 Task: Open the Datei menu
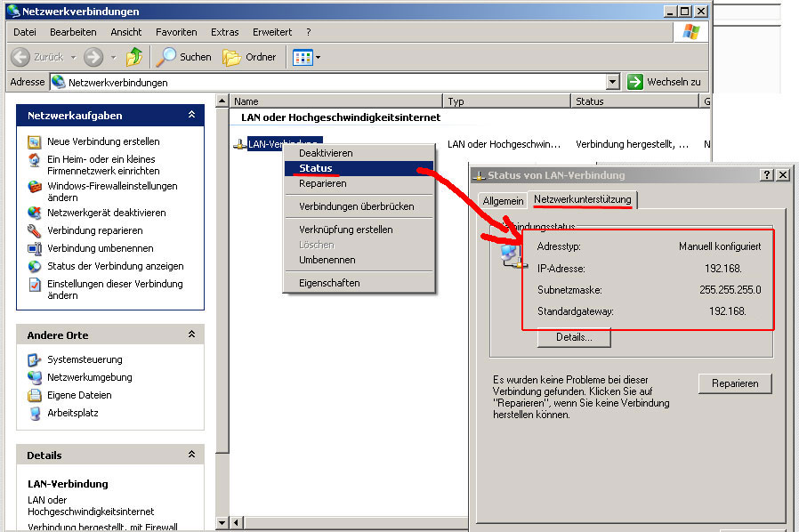coord(24,32)
